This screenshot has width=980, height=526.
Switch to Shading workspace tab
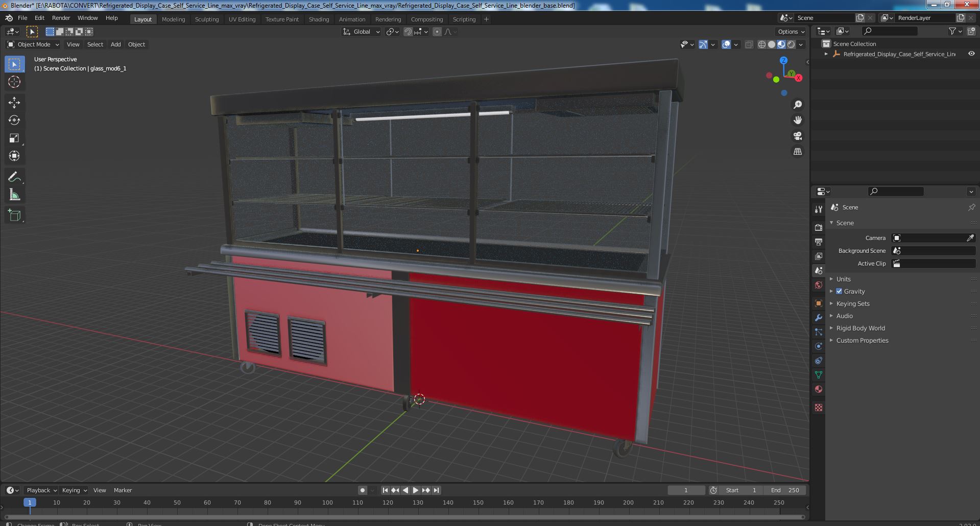[319, 19]
